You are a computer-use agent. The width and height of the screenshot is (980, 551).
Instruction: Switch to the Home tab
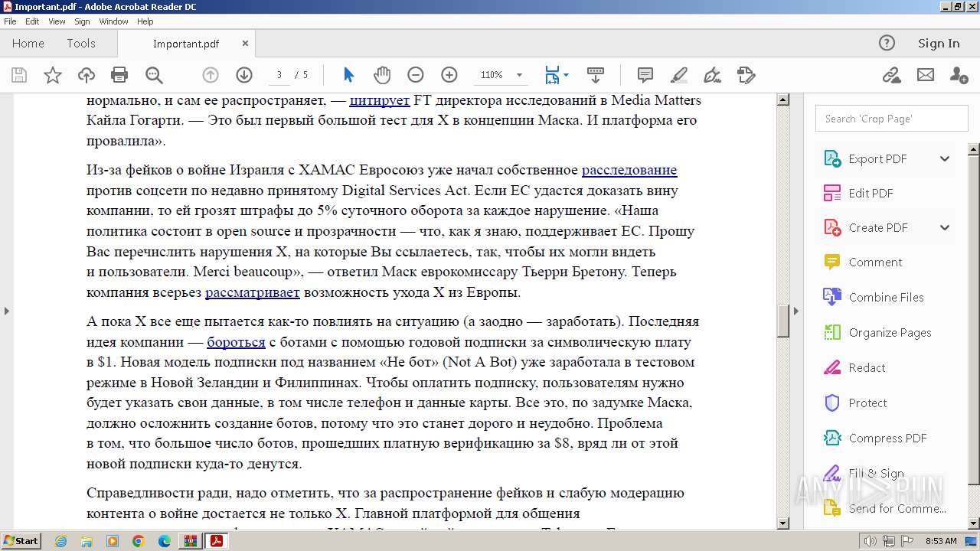(28, 43)
